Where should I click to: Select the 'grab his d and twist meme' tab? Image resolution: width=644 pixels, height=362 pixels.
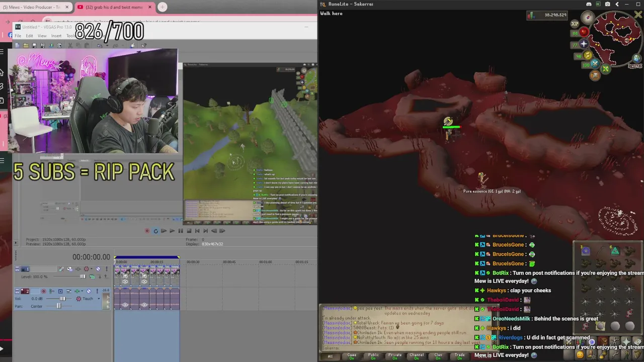[115, 7]
